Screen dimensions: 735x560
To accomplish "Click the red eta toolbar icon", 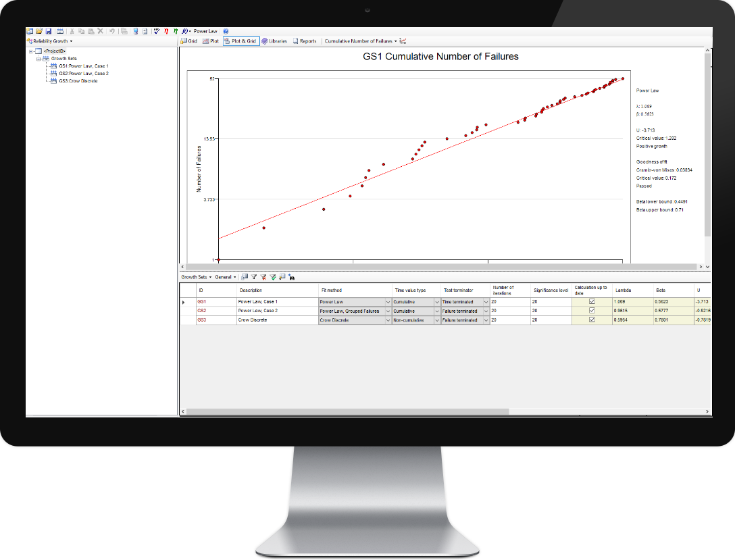I will click(166, 31).
